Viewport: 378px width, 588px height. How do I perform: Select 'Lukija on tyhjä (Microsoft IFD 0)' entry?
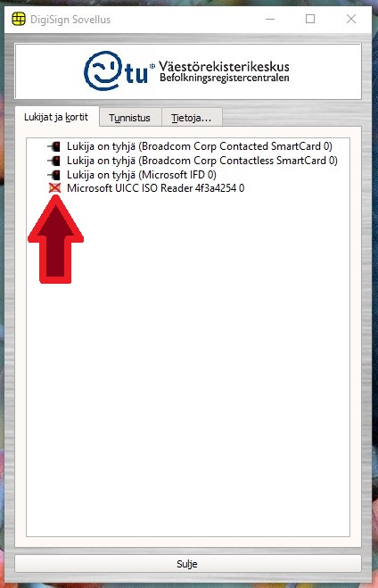(142, 175)
